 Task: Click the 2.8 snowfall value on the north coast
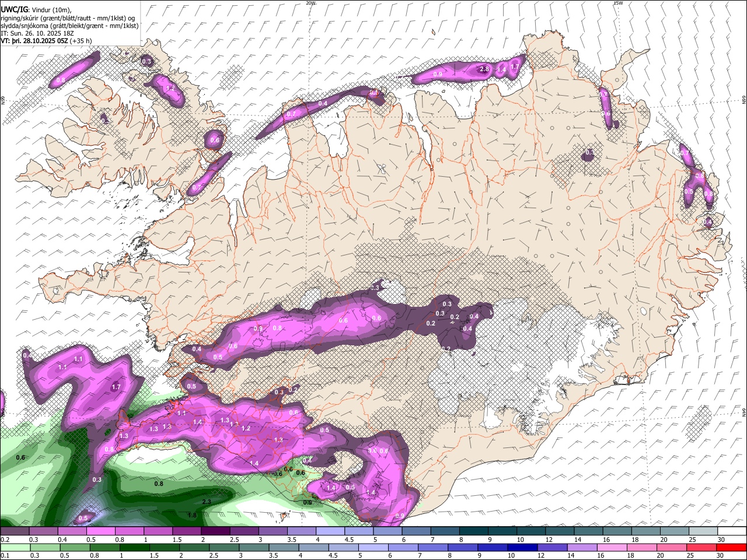point(484,69)
